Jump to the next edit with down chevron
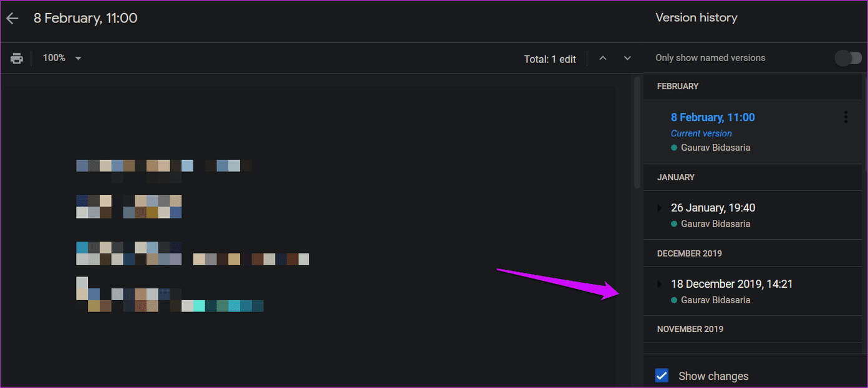Screen dimensions: 868x388 point(627,59)
